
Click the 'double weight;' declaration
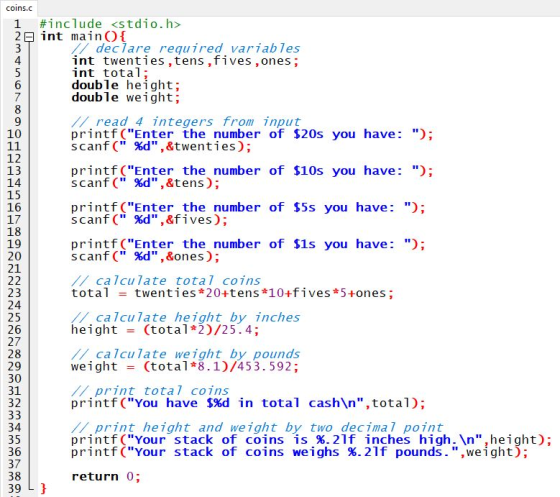(126, 97)
